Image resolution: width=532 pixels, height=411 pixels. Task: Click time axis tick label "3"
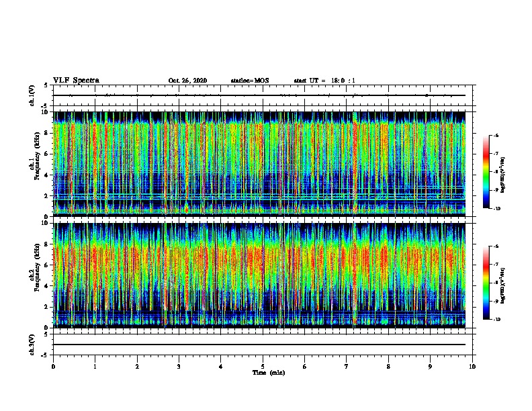click(179, 366)
